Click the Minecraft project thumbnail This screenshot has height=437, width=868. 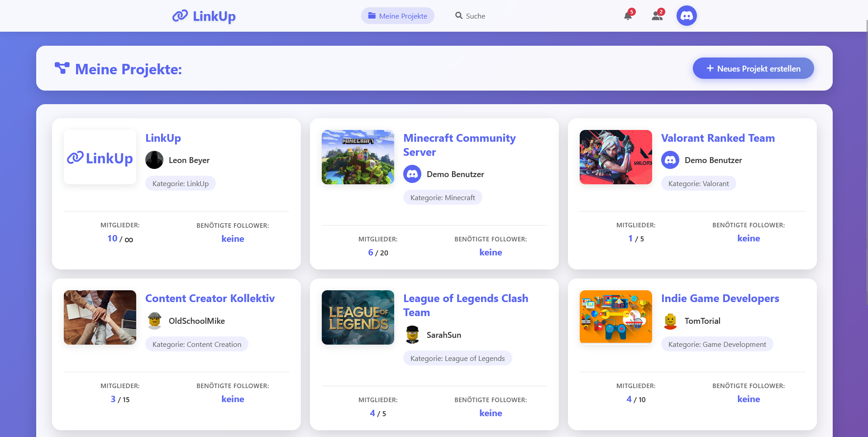pyautogui.click(x=358, y=157)
